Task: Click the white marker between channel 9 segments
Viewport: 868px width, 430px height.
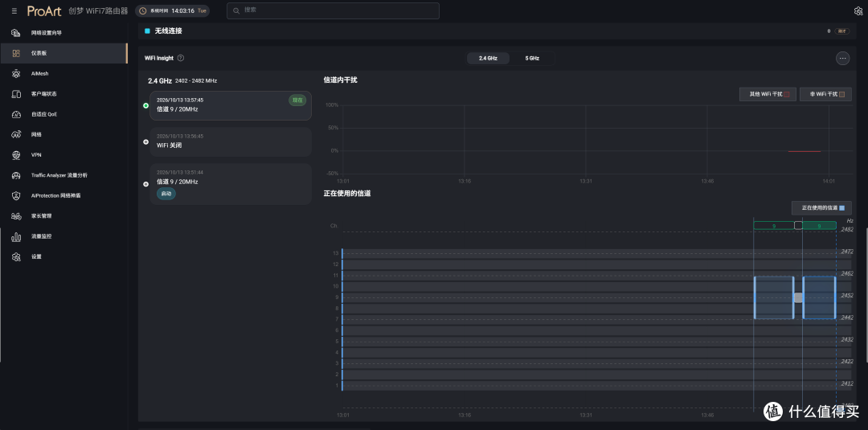Action: pos(798,225)
